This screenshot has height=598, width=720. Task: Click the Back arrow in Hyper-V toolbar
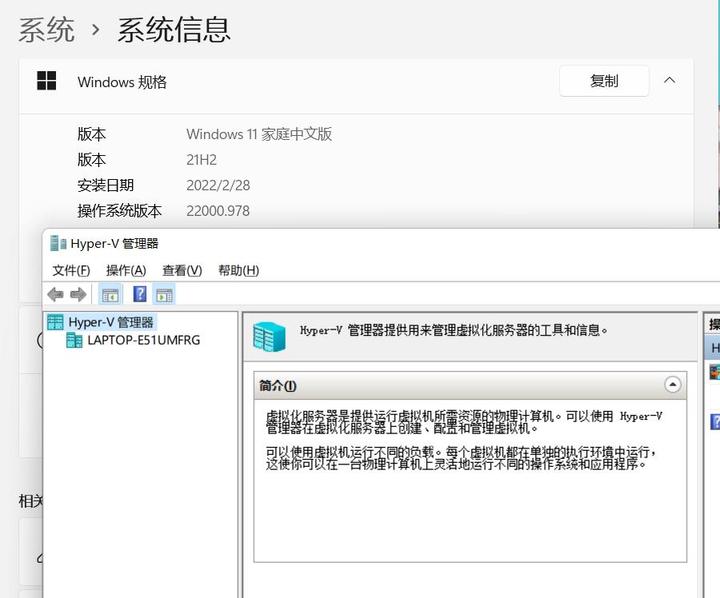56,294
